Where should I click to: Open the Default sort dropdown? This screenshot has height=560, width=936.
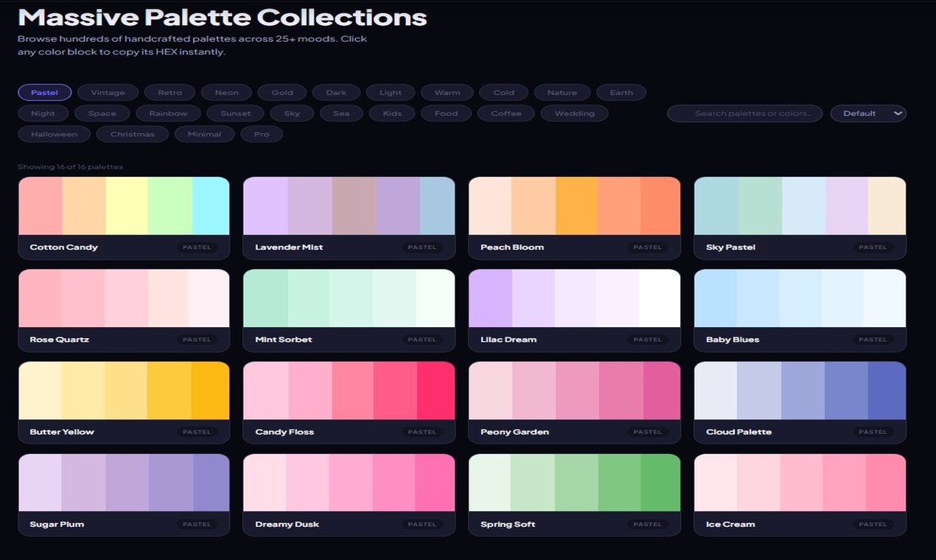(x=868, y=113)
